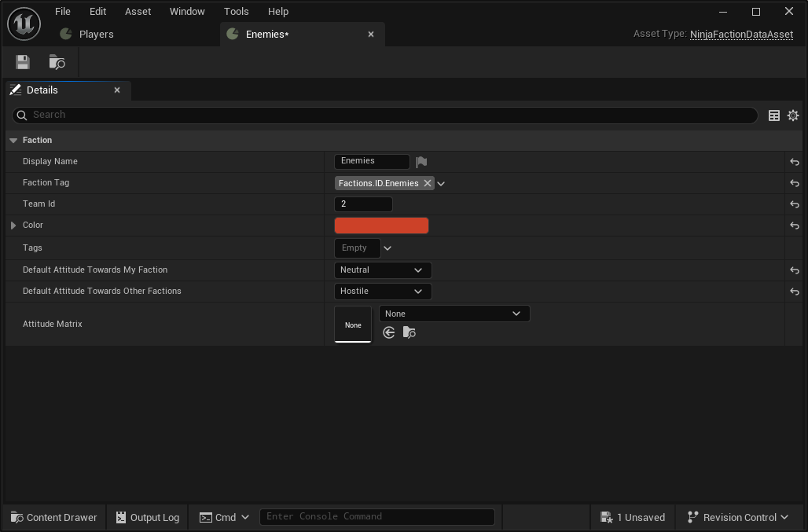Expand the Color property row
Screen dimensions: 808x532
click(13, 226)
